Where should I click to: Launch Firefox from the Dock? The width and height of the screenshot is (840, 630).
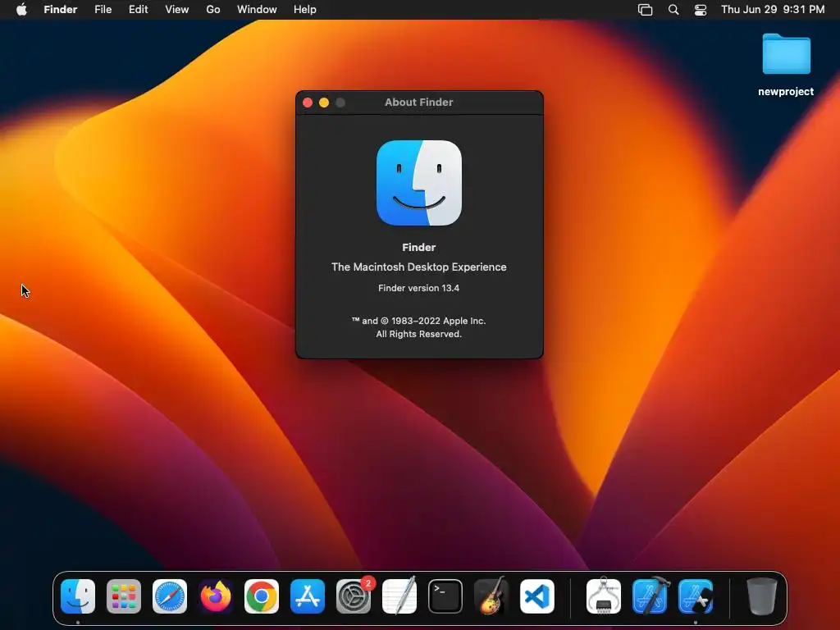point(216,596)
